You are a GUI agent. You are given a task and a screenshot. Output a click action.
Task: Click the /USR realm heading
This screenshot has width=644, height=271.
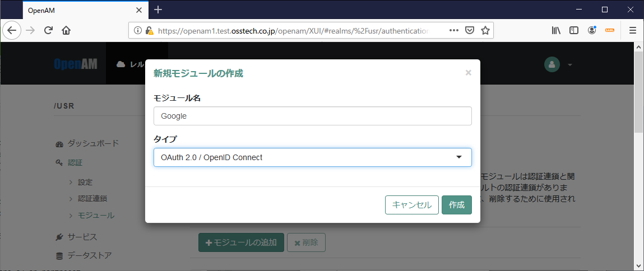coord(64,106)
